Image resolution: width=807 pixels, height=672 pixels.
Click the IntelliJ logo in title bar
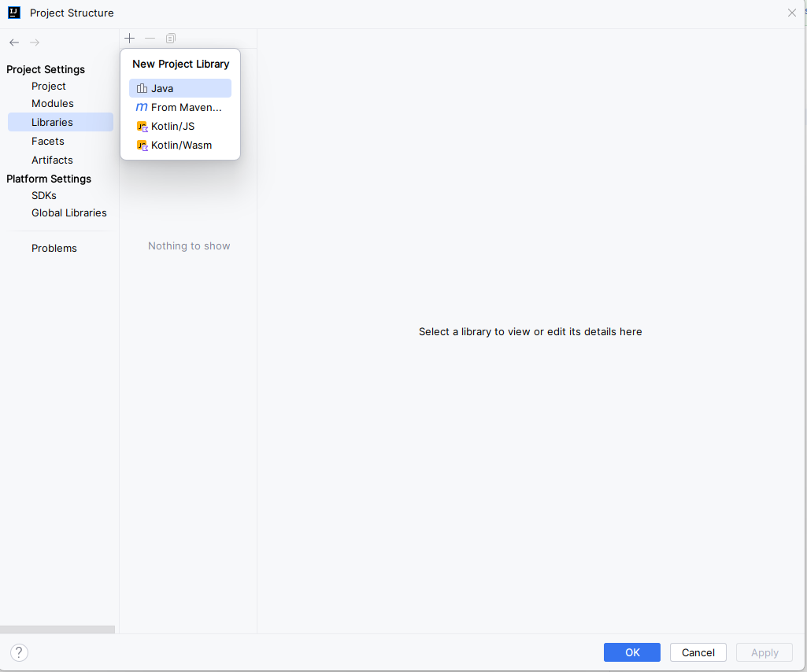coord(14,13)
